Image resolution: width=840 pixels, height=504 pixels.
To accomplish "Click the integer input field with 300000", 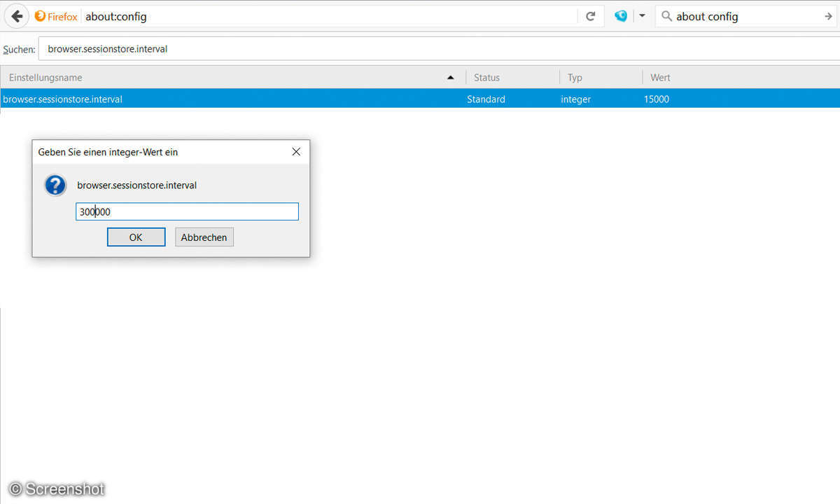I will tap(187, 211).
